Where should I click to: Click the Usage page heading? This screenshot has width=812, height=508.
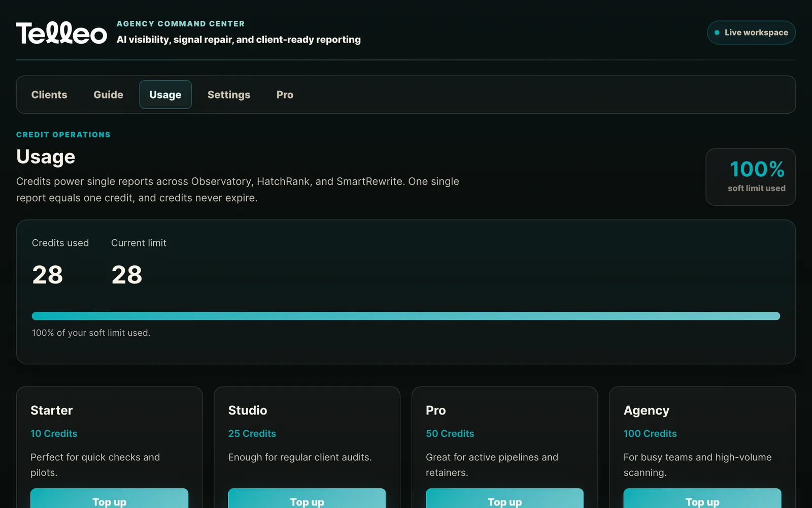coord(46,156)
